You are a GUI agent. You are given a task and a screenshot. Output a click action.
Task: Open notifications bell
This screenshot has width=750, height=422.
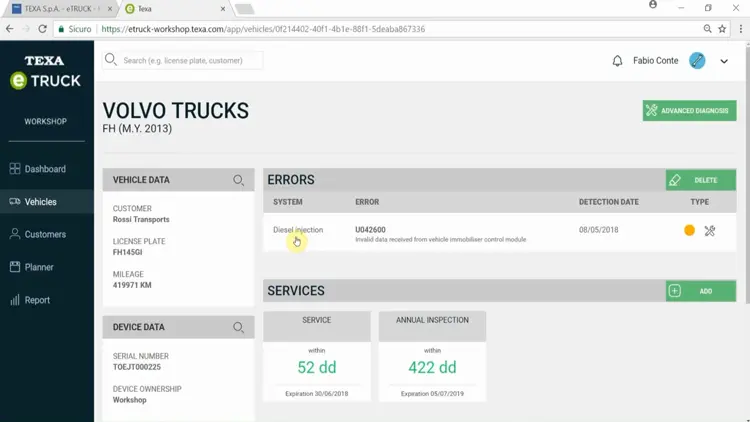[x=618, y=61]
